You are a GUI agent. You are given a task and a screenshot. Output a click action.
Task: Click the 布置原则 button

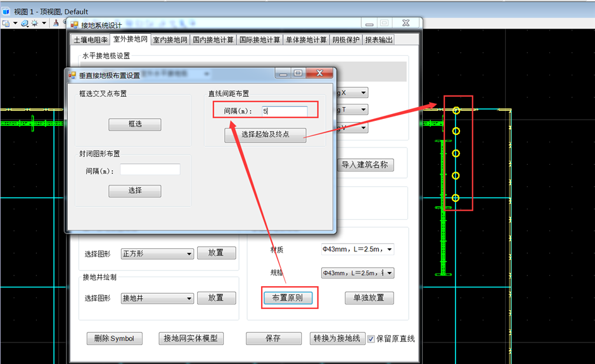click(287, 298)
